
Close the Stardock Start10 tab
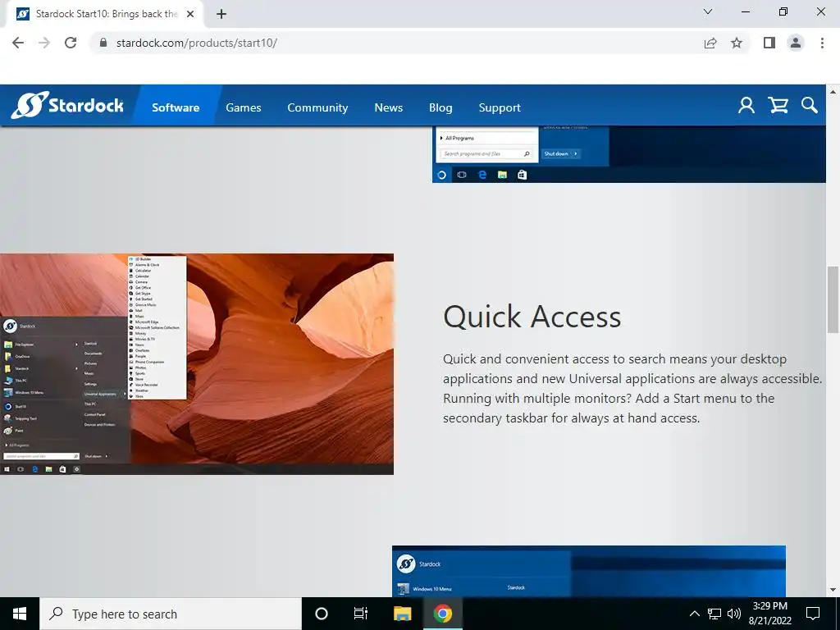pyautogui.click(x=190, y=14)
